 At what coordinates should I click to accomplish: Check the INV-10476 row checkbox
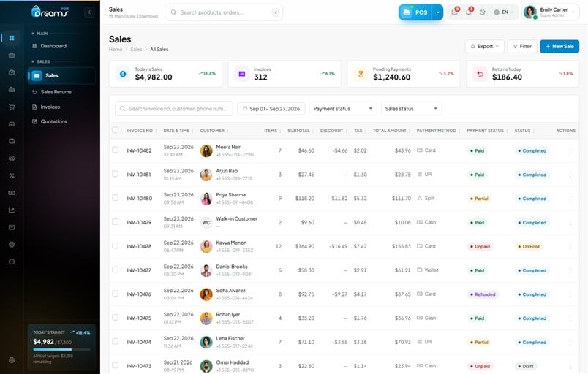pos(115,294)
